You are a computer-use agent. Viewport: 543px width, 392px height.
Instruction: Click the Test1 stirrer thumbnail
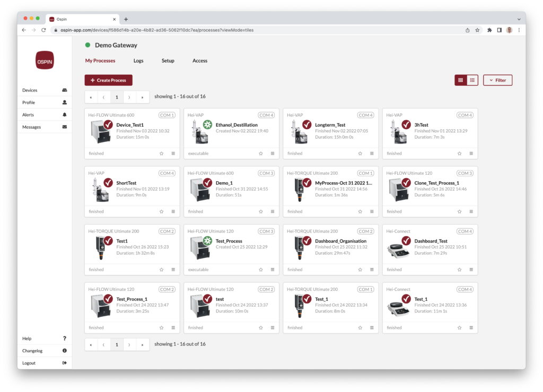pos(100,248)
